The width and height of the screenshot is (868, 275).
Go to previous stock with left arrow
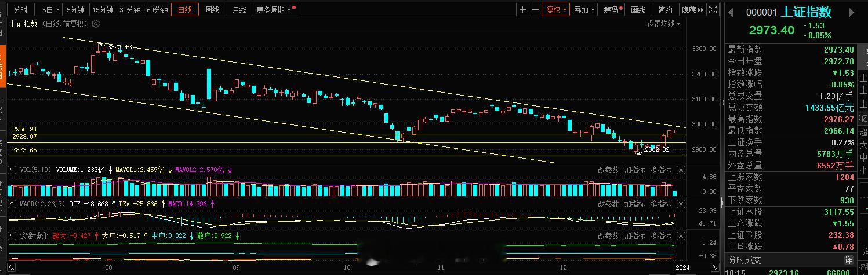[731, 12]
